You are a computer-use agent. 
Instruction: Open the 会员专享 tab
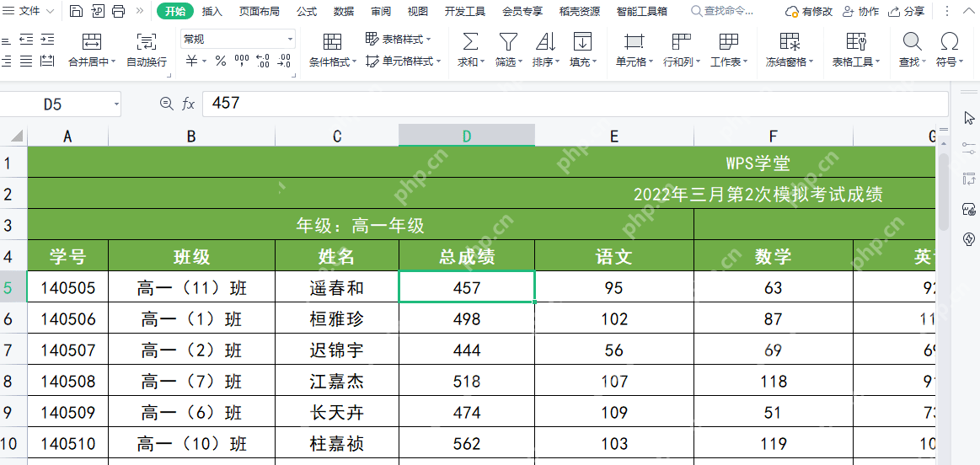522,11
